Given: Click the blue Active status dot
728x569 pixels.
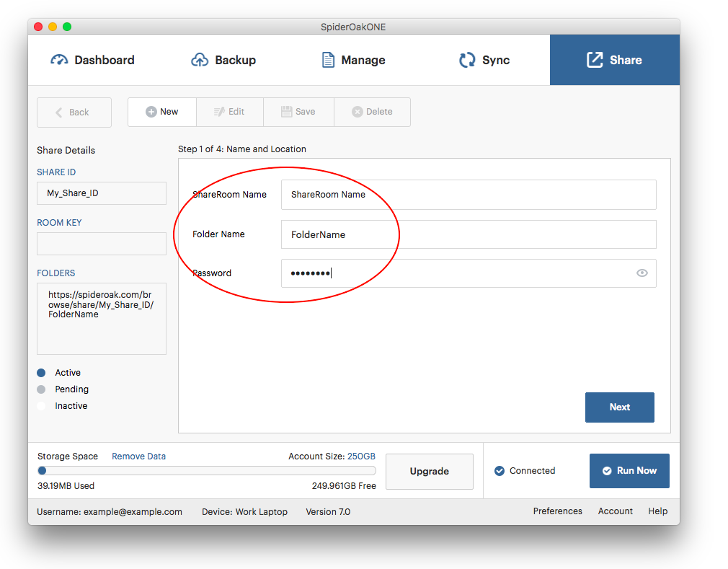Looking at the screenshot, I should [x=41, y=373].
